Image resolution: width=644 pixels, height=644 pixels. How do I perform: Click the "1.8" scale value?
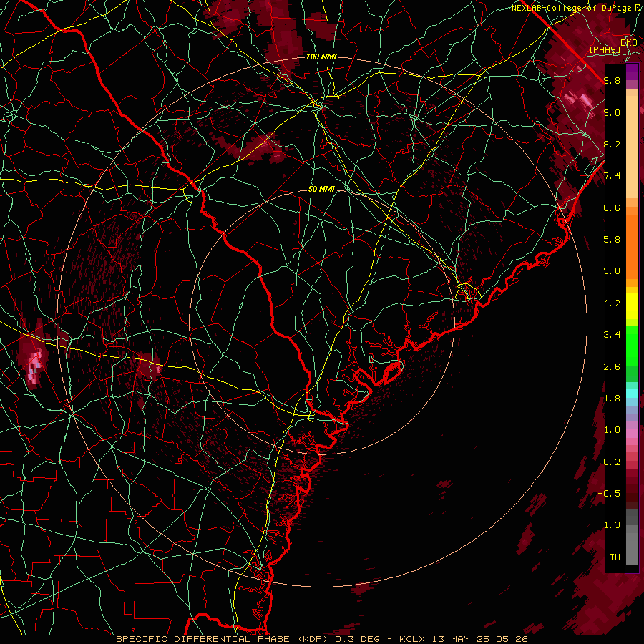point(612,399)
